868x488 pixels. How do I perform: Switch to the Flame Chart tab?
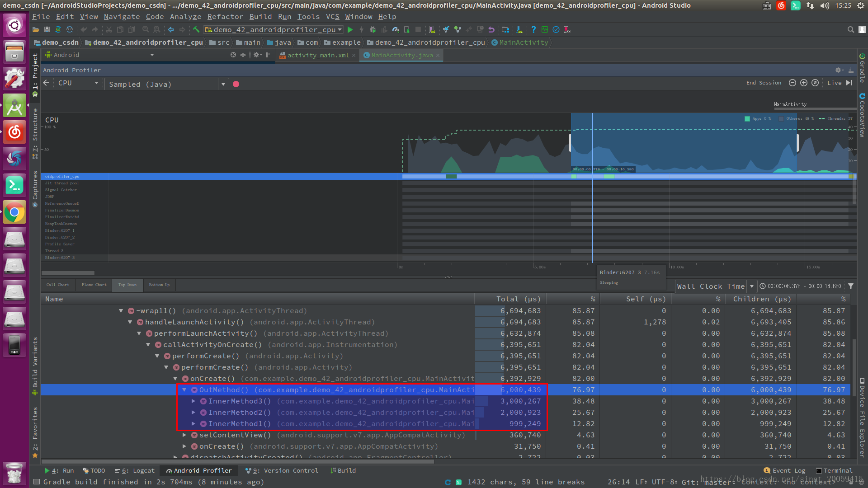94,285
